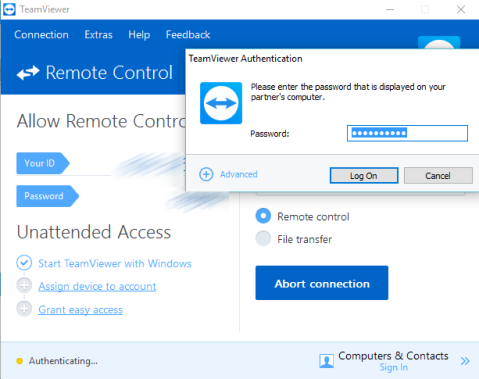This screenshot has height=379, width=479.
Task: Click the Password label tag in main window
Action: click(47, 196)
